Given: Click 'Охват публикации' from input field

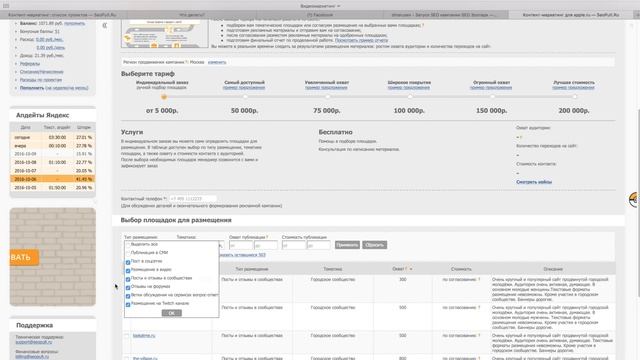Looking at the screenshot, I should (x=241, y=245).
